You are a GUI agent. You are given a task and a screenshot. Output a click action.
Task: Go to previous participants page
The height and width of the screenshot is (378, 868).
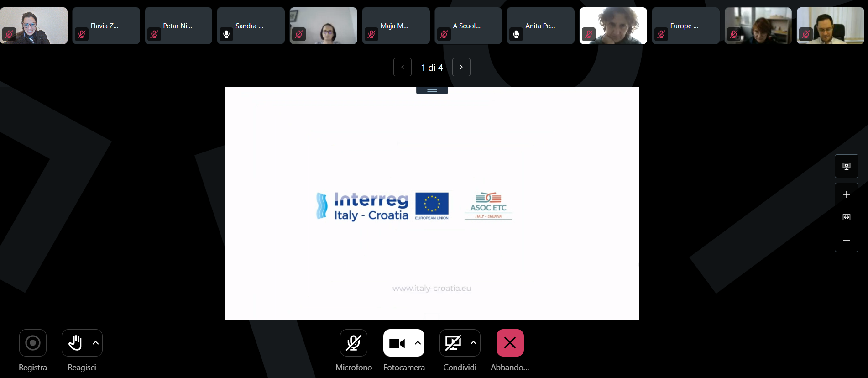403,67
